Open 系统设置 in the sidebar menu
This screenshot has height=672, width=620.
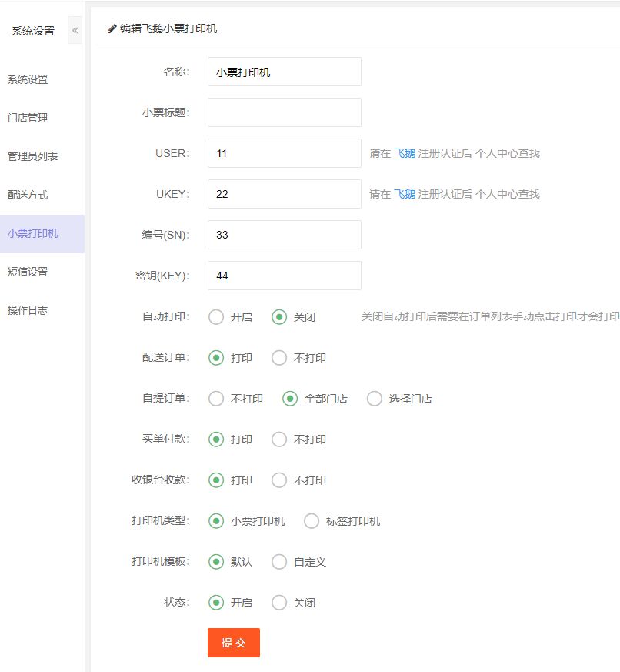tap(28, 79)
